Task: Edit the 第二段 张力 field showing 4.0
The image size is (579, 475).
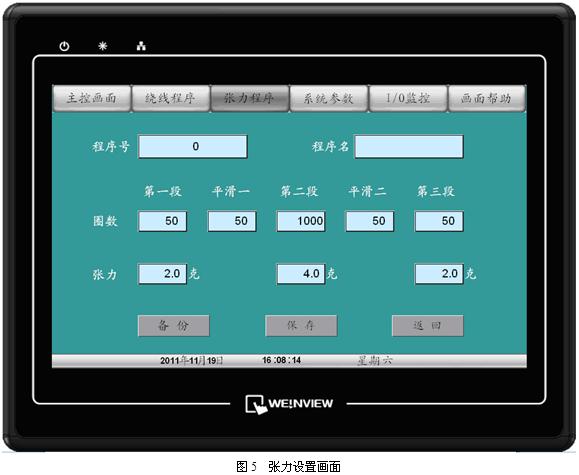Action: (301, 274)
